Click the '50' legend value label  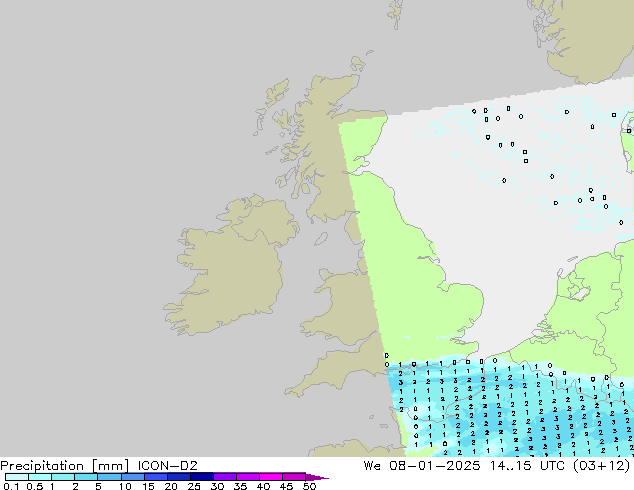click(x=310, y=486)
